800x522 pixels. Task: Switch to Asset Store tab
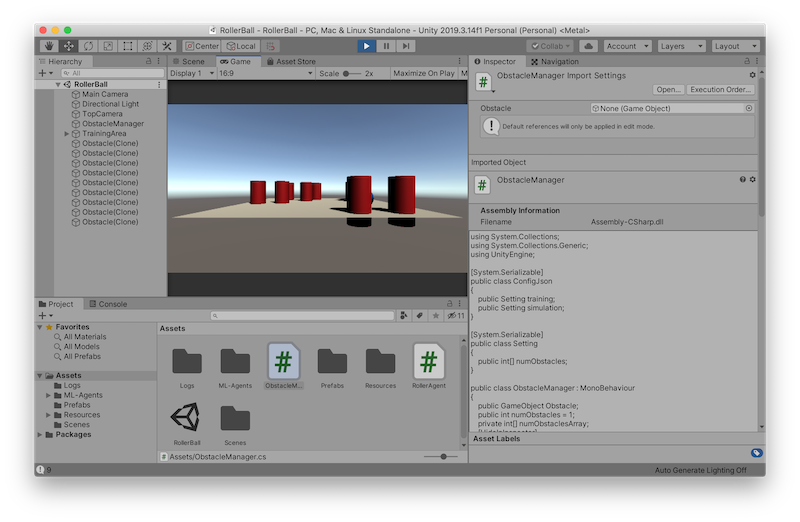pos(291,61)
